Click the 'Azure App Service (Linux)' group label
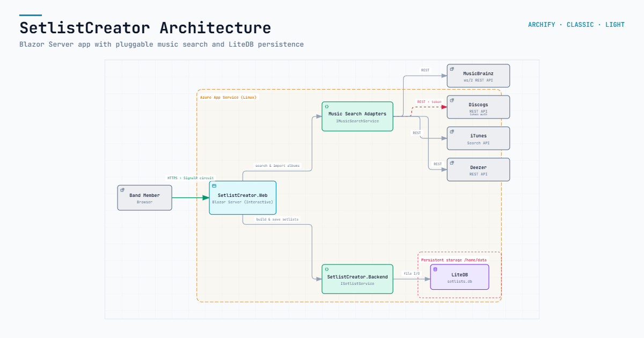The image size is (644, 338). point(229,97)
